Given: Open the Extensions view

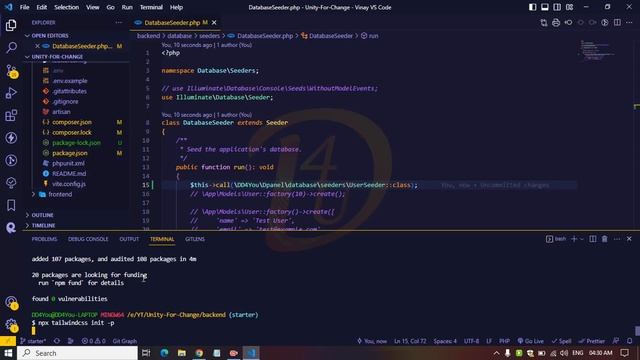Looking at the screenshot, I should point(11,116).
